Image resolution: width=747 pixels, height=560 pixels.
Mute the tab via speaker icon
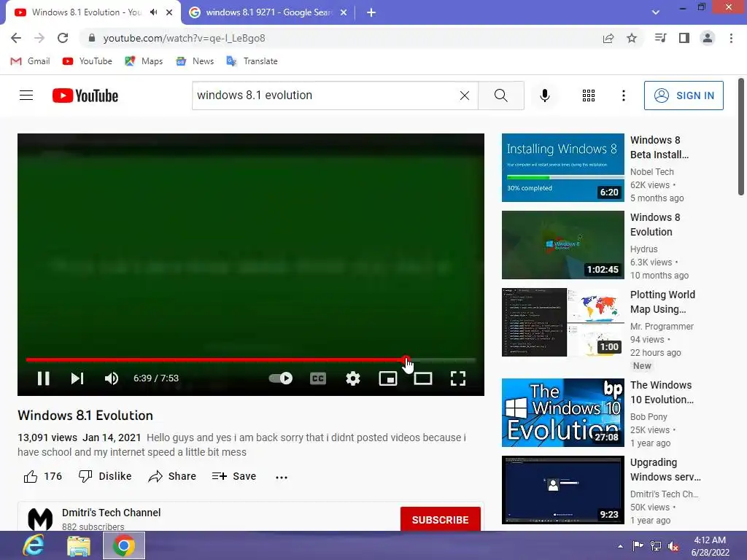click(153, 12)
